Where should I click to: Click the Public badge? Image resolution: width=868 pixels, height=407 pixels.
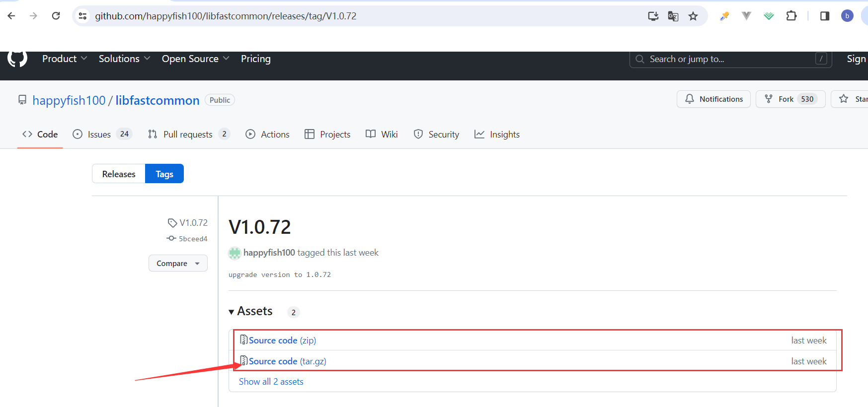220,100
